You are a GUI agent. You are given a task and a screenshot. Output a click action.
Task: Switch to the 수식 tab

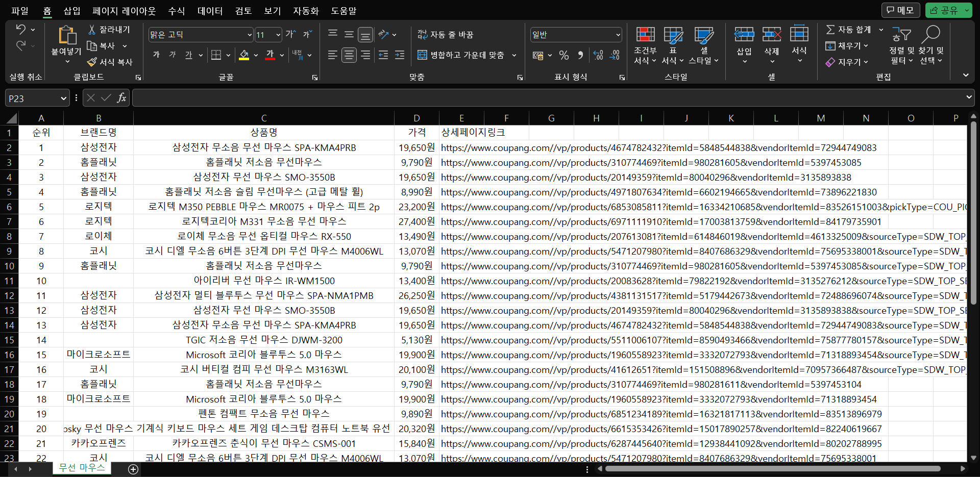[177, 11]
